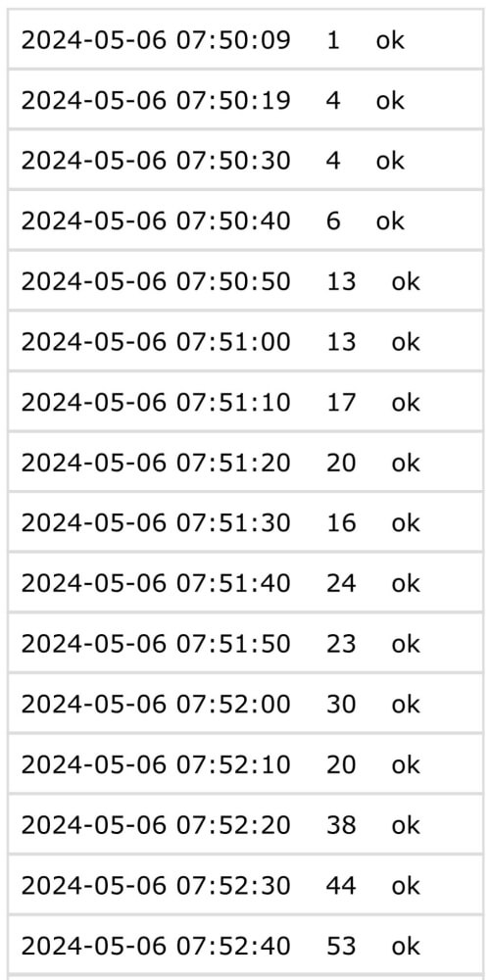Click the 07:51:00 timestamp
Screen dimensions: 490x980
(156, 342)
